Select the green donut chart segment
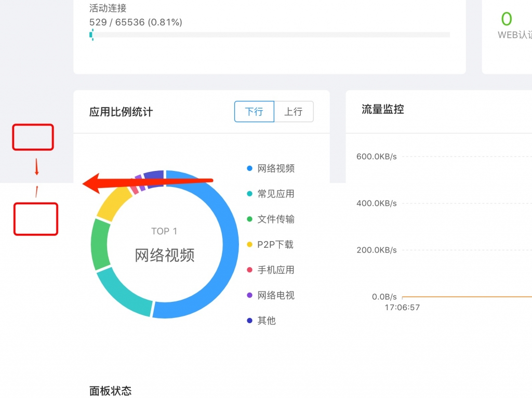 100,245
